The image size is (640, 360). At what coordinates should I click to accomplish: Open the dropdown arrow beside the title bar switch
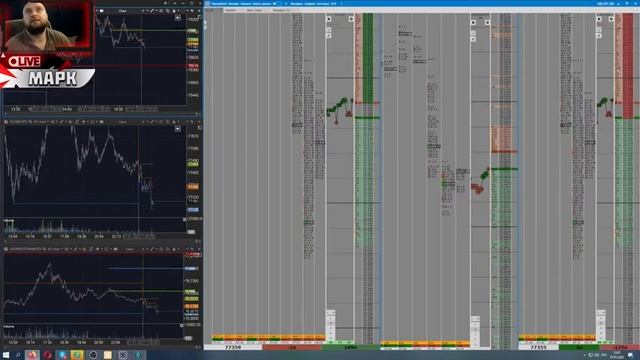coord(286,3)
